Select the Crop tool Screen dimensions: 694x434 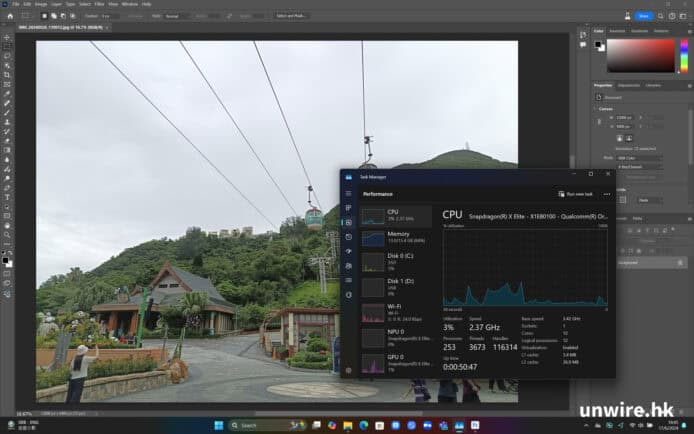click(7, 75)
